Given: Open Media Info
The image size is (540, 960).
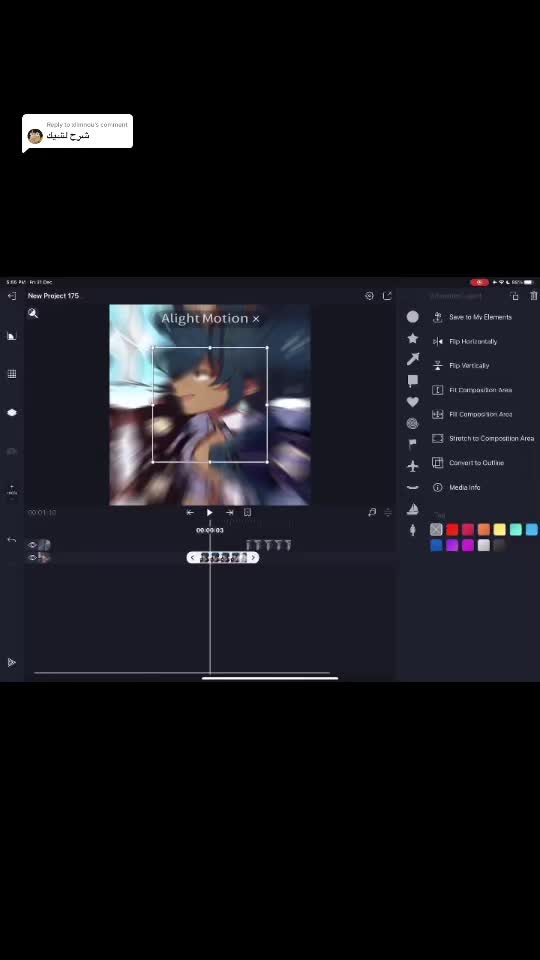Looking at the screenshot, I should click(465, 487).
